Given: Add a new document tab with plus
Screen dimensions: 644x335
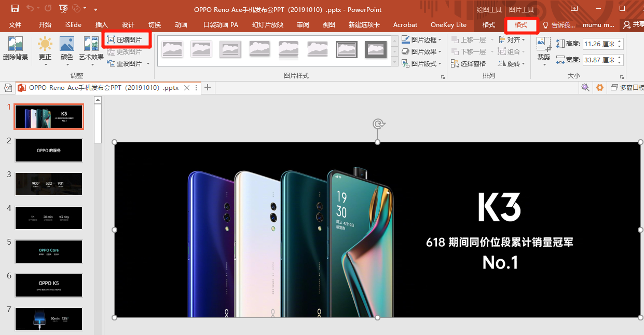Looking at the screenshot, I should pos(208,87).
